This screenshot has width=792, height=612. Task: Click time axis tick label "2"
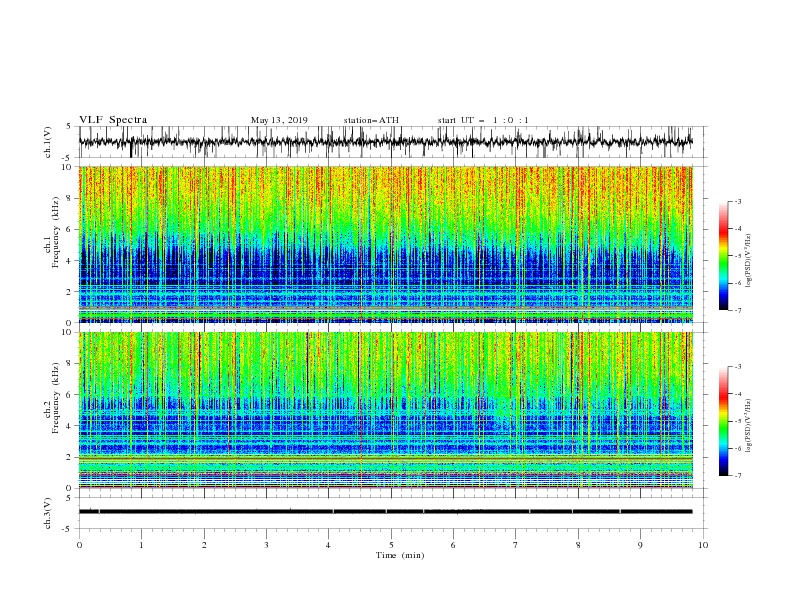pos(204,545)
